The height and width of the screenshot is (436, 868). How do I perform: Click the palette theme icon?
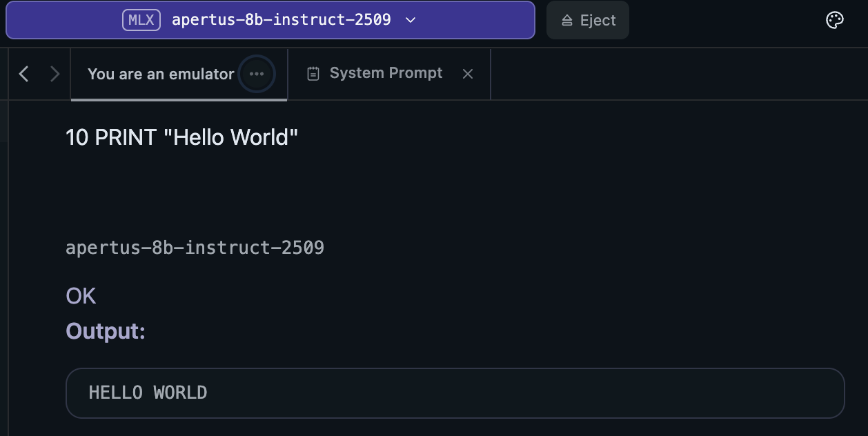[835, 20]
